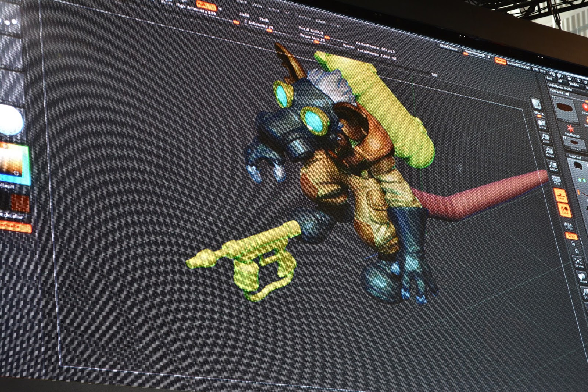This screenshot has width=588, height=392.
Task: Adjust the See-through slider
Action: tap(478, 54)
